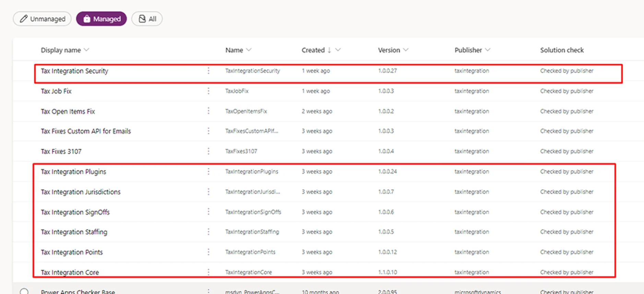Expand the Version column dropdown
Screen dimensions: 644x294
tap(406, 50)
